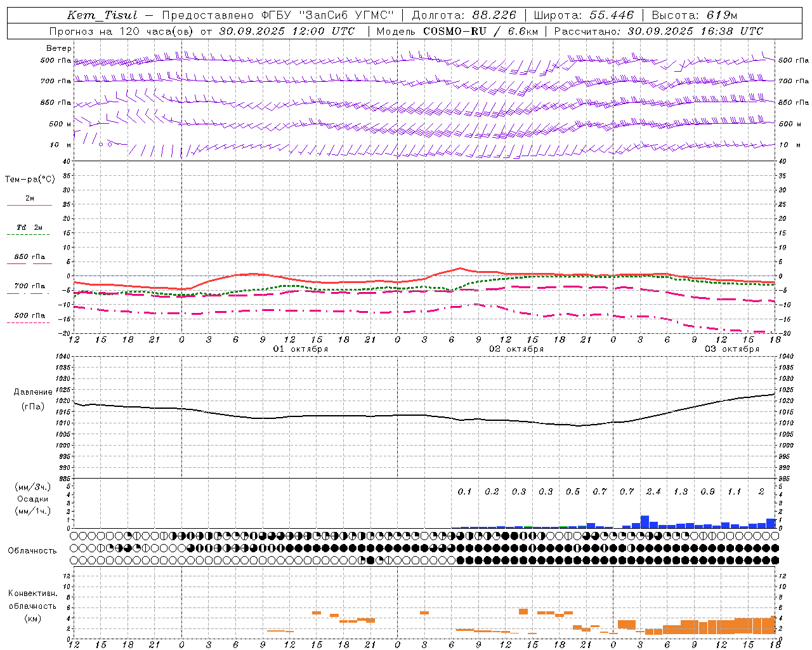Click the red 2м temperature legend line
The height and width of the screenshot is (650, 812).
coord(29,205)
